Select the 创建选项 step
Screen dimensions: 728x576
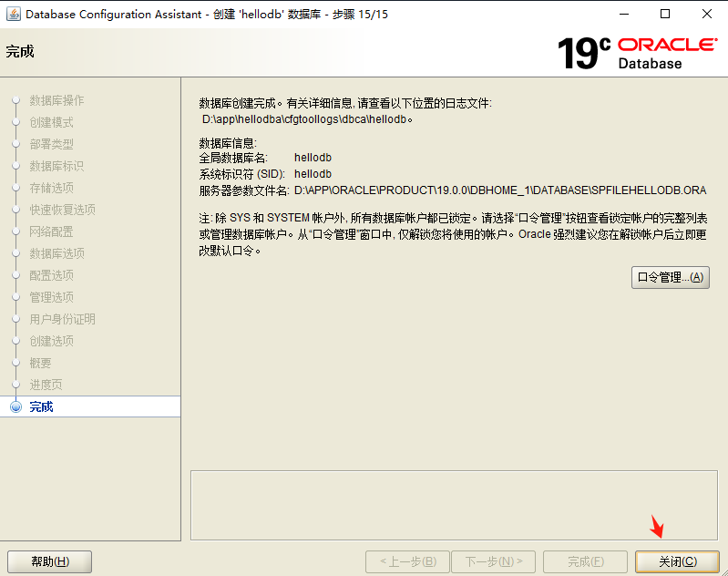tap(51, 341)
